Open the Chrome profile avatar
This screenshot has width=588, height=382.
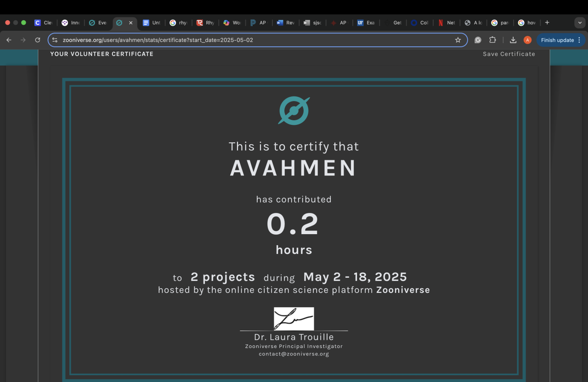click(527, 40)
